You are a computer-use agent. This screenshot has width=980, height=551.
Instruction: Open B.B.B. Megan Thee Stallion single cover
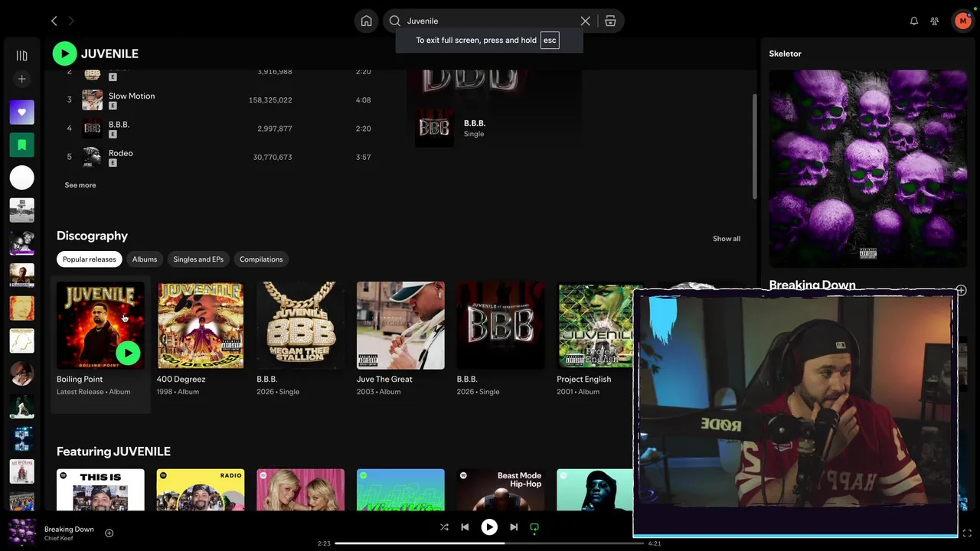click(x=300, y=325)
